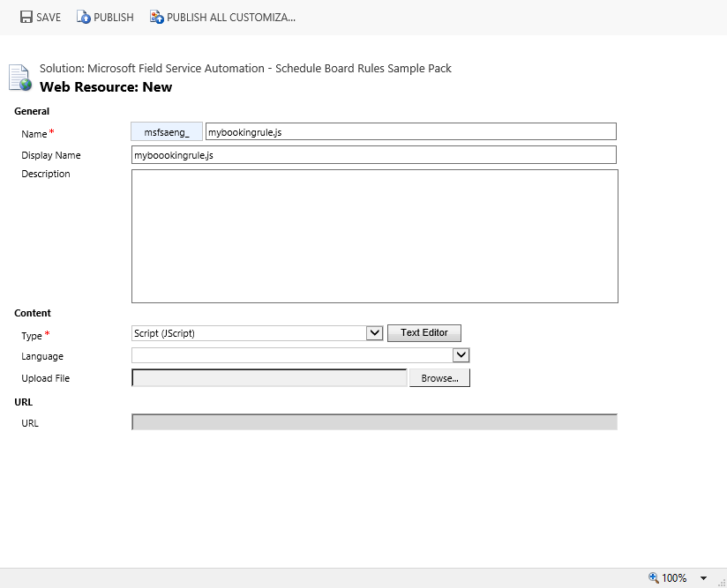
Task: Click the URL section heading
Action: point(23,402)
